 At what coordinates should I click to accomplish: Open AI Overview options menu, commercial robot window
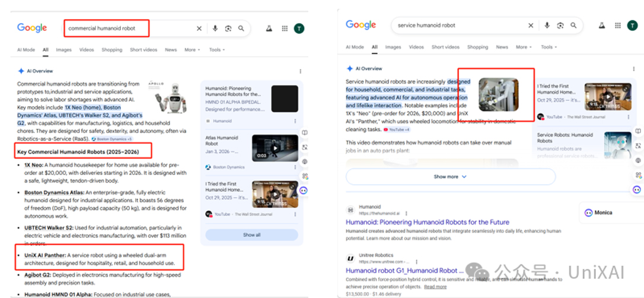300,71
